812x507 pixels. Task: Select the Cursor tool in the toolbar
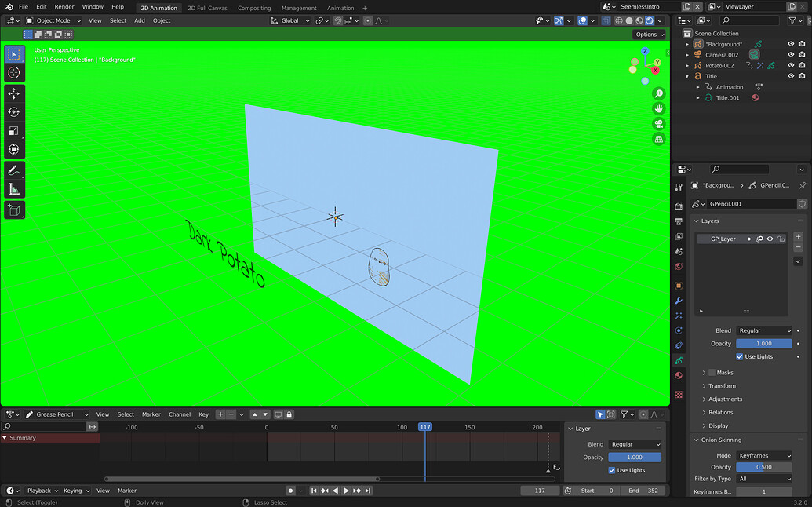tap(13, 73)
